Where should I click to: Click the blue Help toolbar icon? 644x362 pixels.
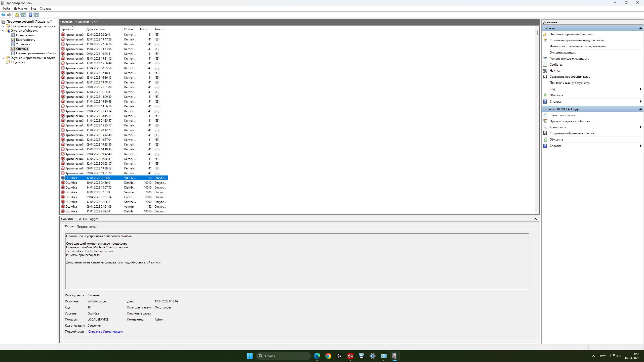click(x=30, y=15)
